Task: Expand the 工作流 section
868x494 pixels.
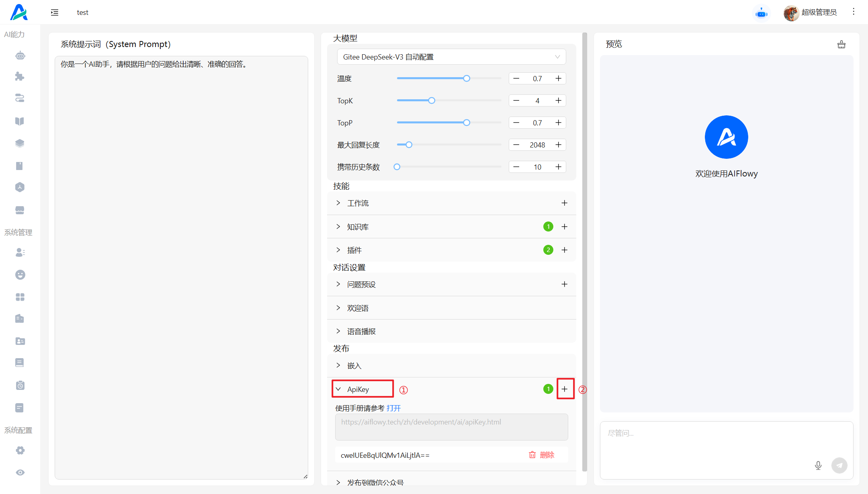Action: point(358,203)
